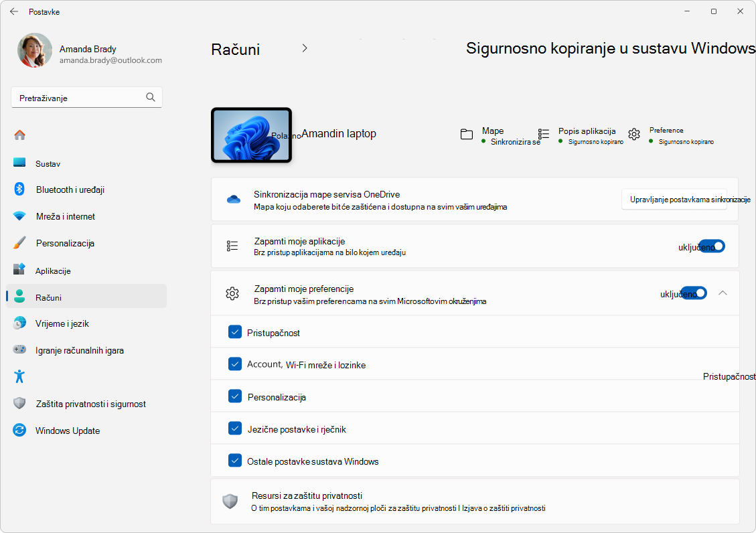The image size is (756, 533).
Task: Click the Amandin laptop device thumbnail
Action: pyautogui.click(x=251, y=135)
